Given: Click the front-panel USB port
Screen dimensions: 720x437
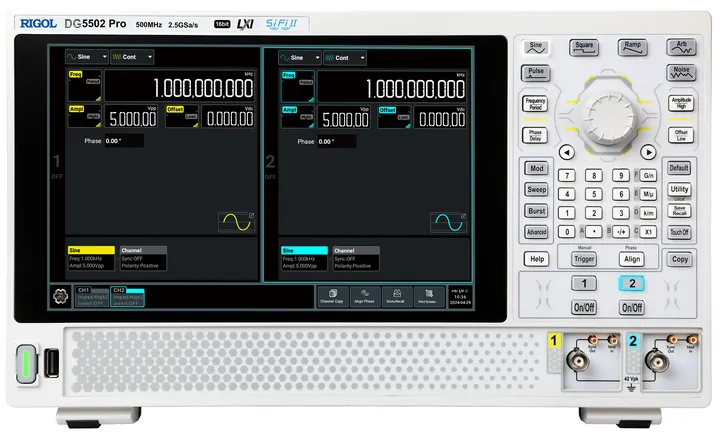Looking at the screenshot, I should 51,363.
